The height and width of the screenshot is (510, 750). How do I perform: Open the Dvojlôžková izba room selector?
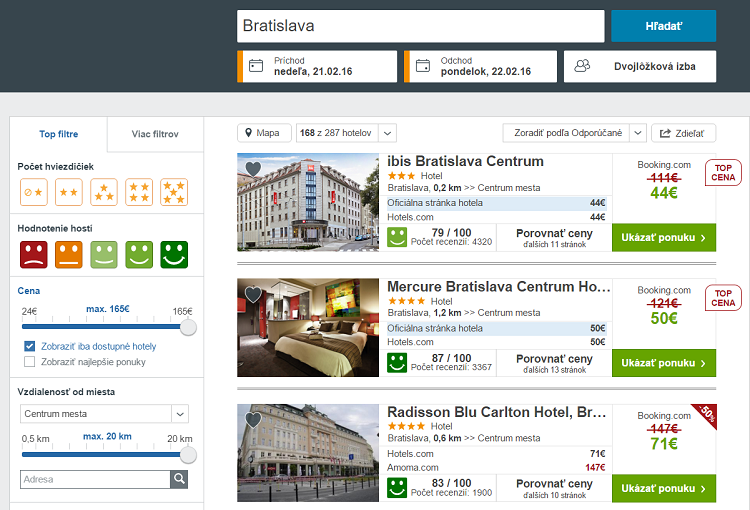(x=640, y=67)
